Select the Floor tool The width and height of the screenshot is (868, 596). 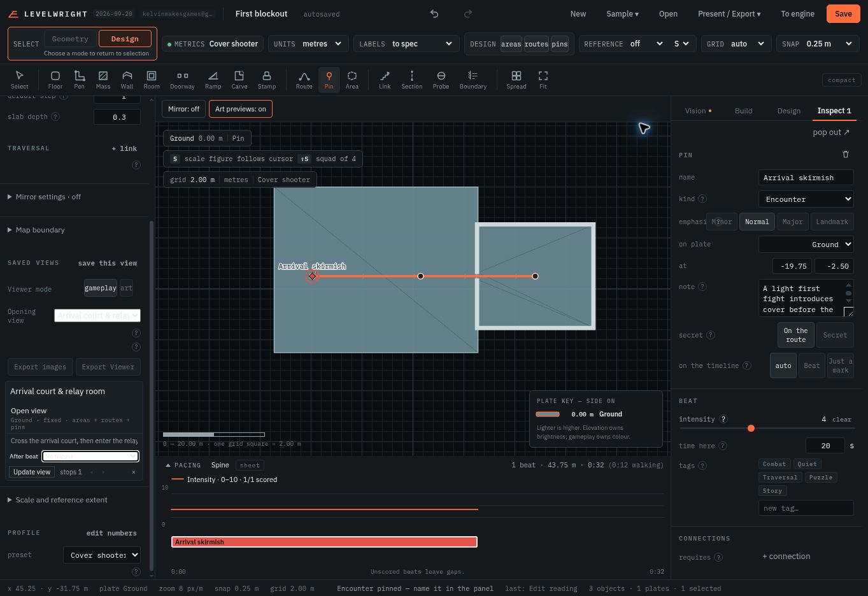pyautogui.click(x=55, y=80)
